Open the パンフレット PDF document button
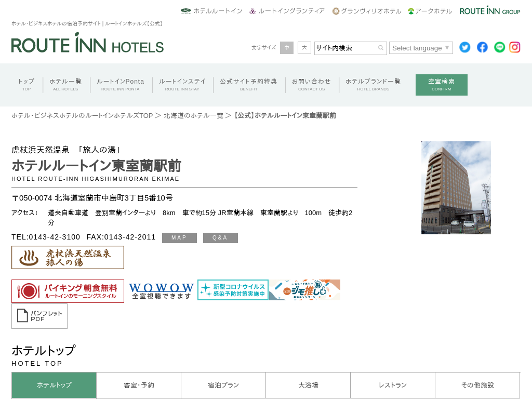 click(x=39, y=316)
